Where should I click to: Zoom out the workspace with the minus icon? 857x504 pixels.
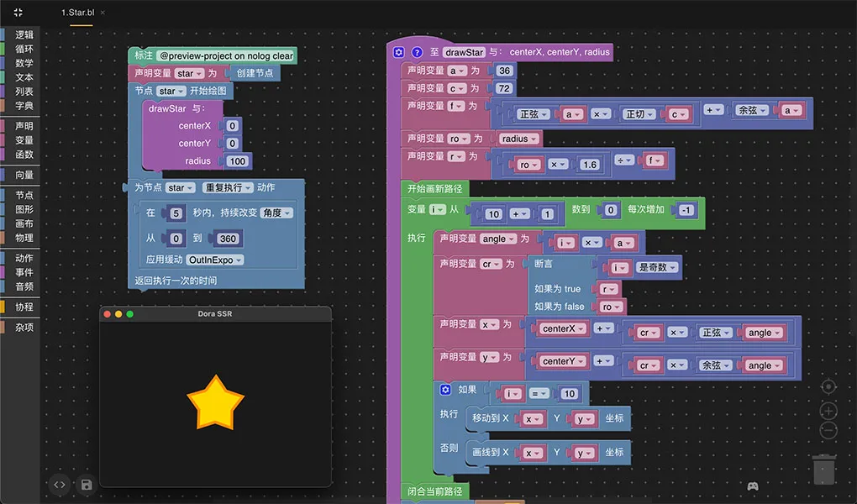tap(828, 430)
